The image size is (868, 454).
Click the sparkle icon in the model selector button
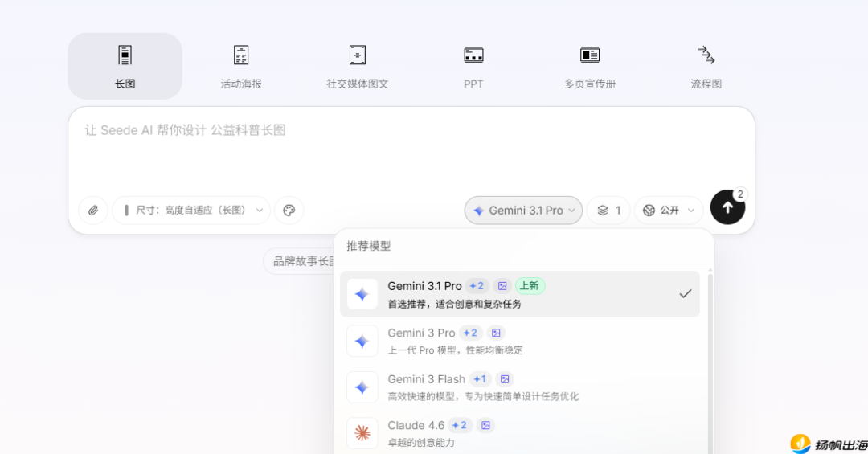pos(479,211)
